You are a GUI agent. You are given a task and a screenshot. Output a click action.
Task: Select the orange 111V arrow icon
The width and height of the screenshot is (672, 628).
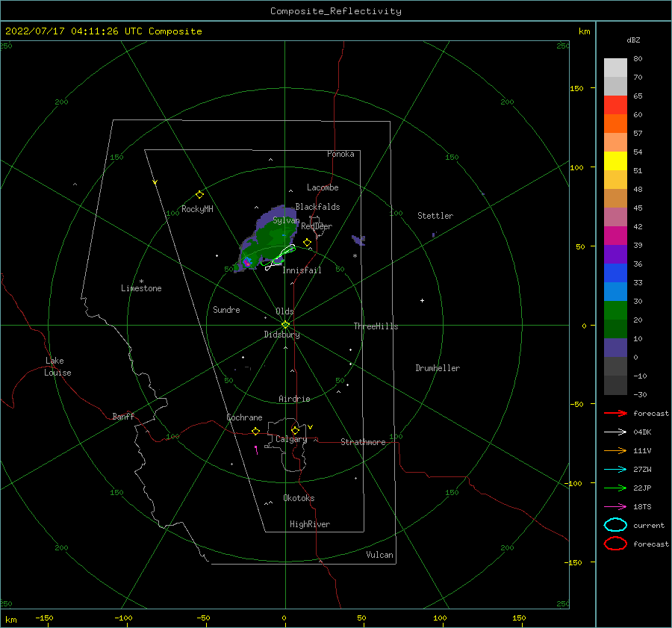[x=615, y=450]
